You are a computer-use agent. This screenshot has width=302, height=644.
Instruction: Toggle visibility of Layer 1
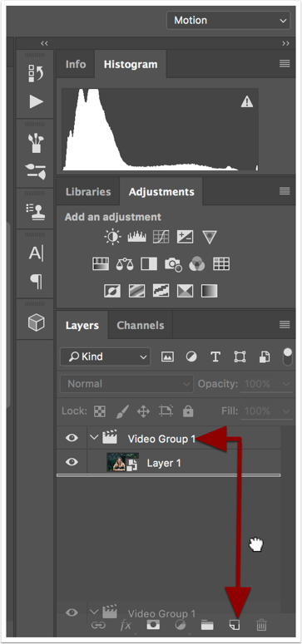click(72, 462)
